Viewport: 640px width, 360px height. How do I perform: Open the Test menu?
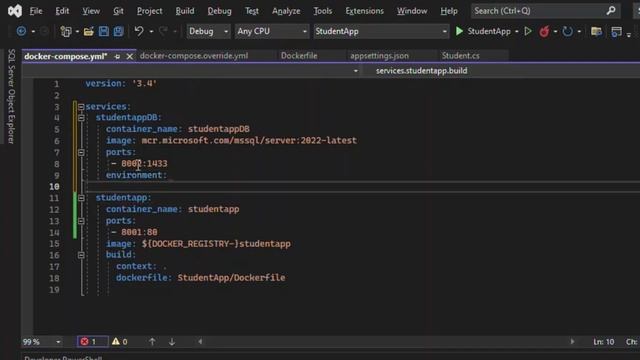(252, 11)
